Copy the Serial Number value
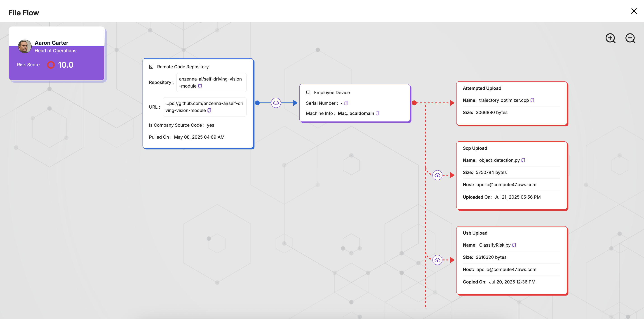 [346, 103]
